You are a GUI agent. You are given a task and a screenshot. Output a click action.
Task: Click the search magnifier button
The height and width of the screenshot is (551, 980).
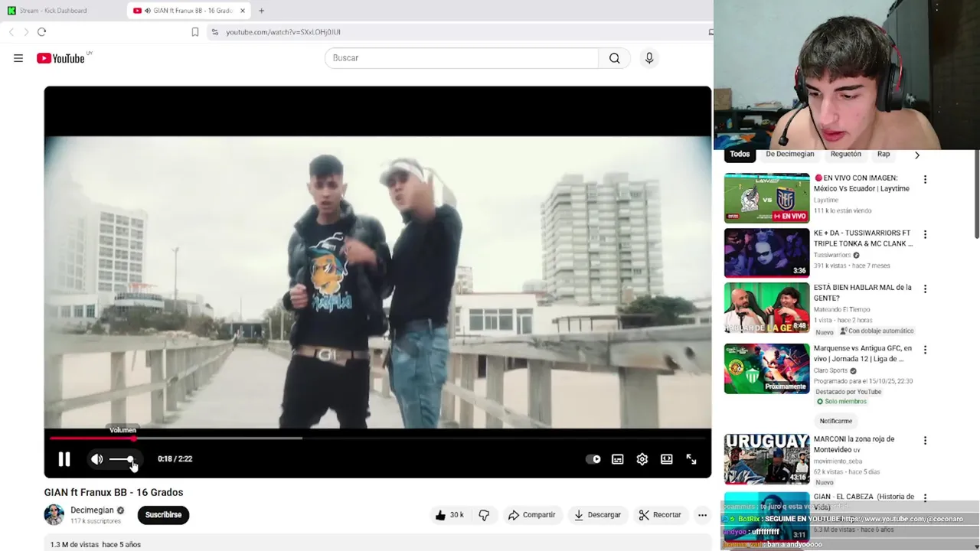(614, 58)
